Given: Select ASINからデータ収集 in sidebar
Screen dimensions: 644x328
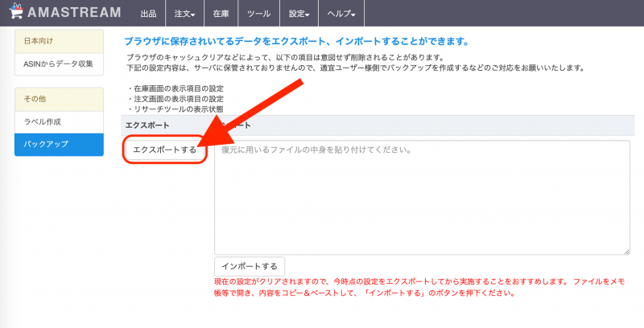Looking at the screenshot, I should pos(59,64).
